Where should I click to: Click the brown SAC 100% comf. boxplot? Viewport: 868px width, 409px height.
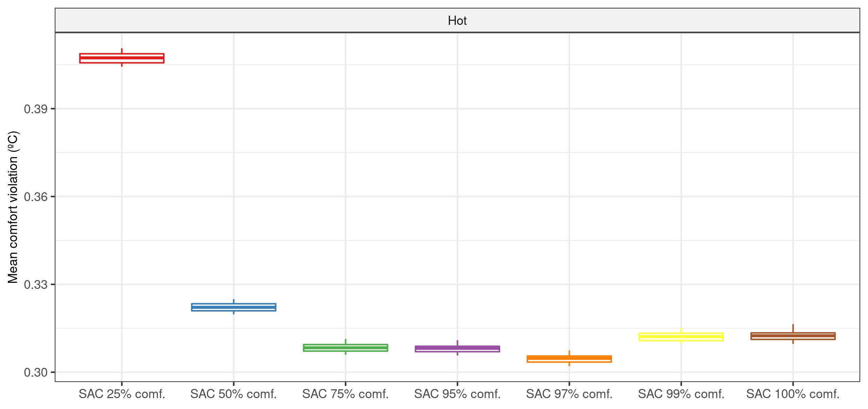793,336
